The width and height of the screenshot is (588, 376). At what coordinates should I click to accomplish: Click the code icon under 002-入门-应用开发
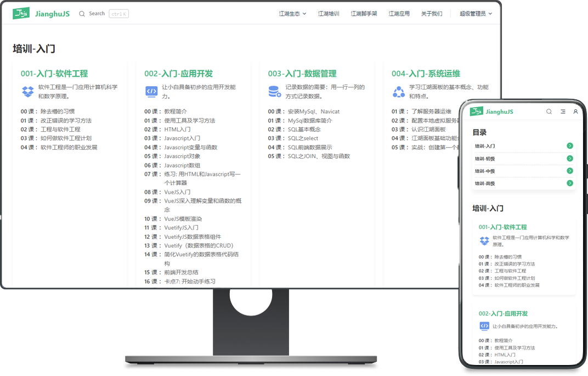coord(151,92)
